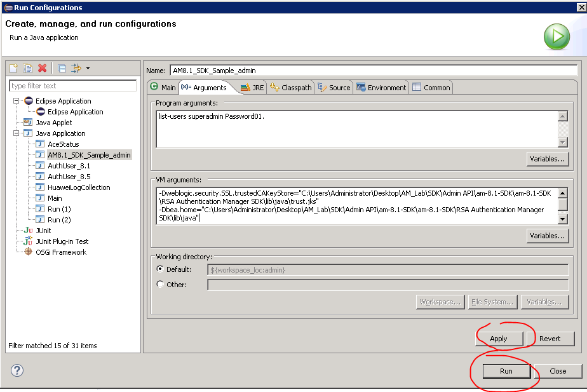Open the help question mark icon
Image resolution: width=587 pixels, height=392 pixels.
point(17,370)
